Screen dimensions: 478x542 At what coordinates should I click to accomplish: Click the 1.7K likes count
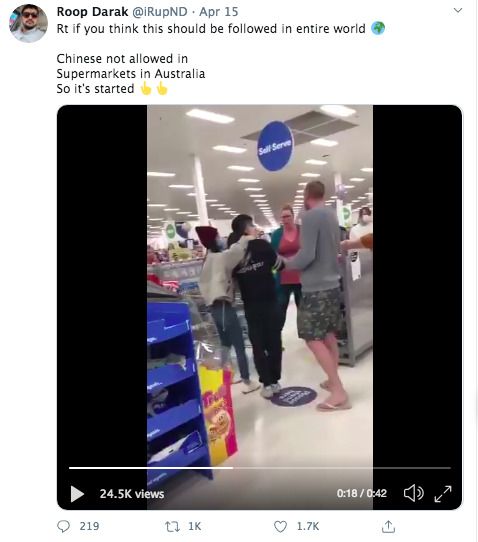tap(308, 526)
